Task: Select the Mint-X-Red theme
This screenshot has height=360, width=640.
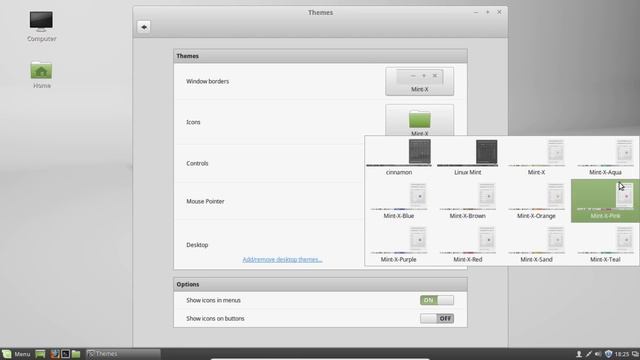Action: point(467,244)
